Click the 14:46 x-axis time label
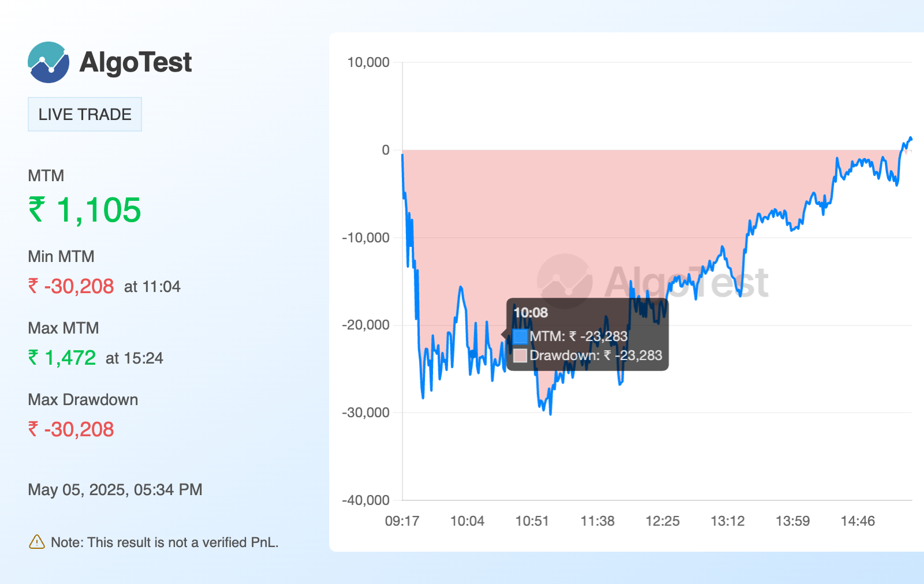The height and width of the screenshot is (584, 924). coord(858,521)
